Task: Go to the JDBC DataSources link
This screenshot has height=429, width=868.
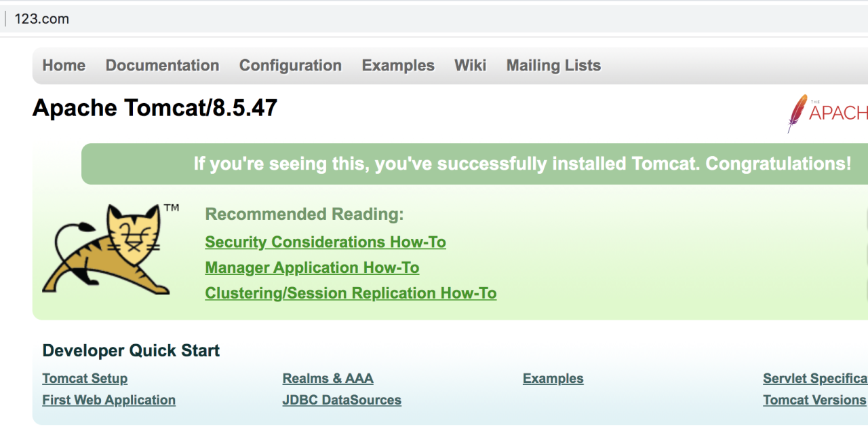Action: (342, 400)
